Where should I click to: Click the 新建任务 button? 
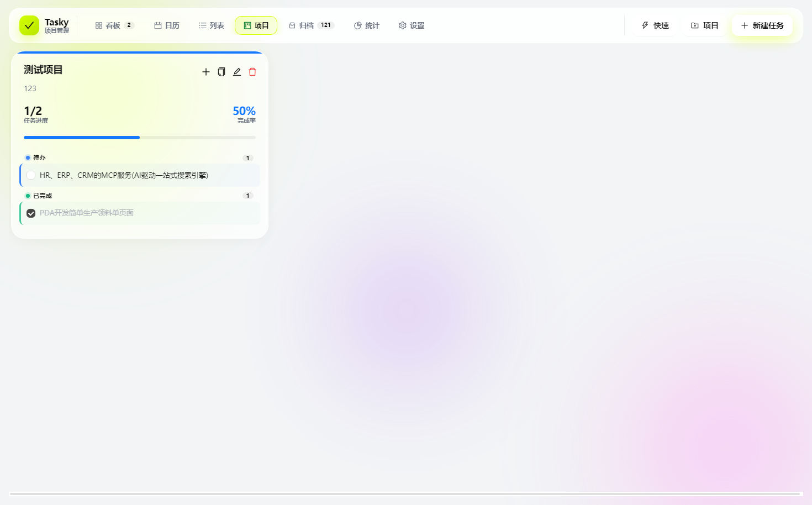click(x=762, y=25)
